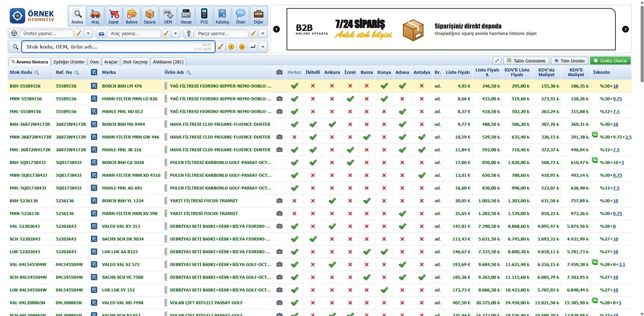Viewport: 644px width, 316px height.
Task: Expand the Parça dropdown arrow
Action: click(263, 33)
